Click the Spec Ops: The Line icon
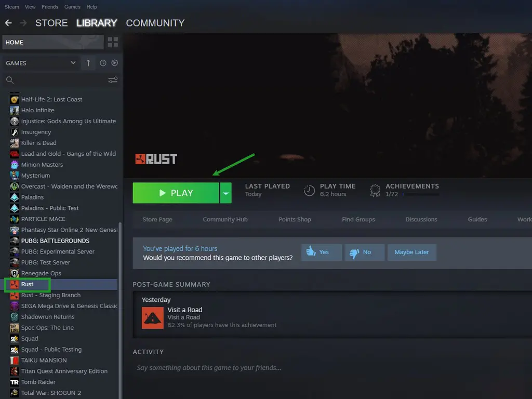532x399 pixels. pos(14,328)
